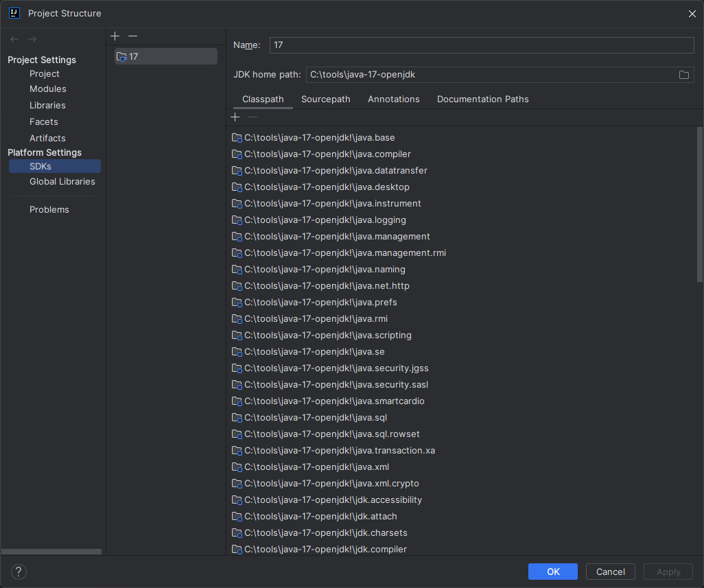The height and width of the screenshot is (588, 704).
Task: Click the IntelliJ logo in title bar
Action: coord(14,13)
